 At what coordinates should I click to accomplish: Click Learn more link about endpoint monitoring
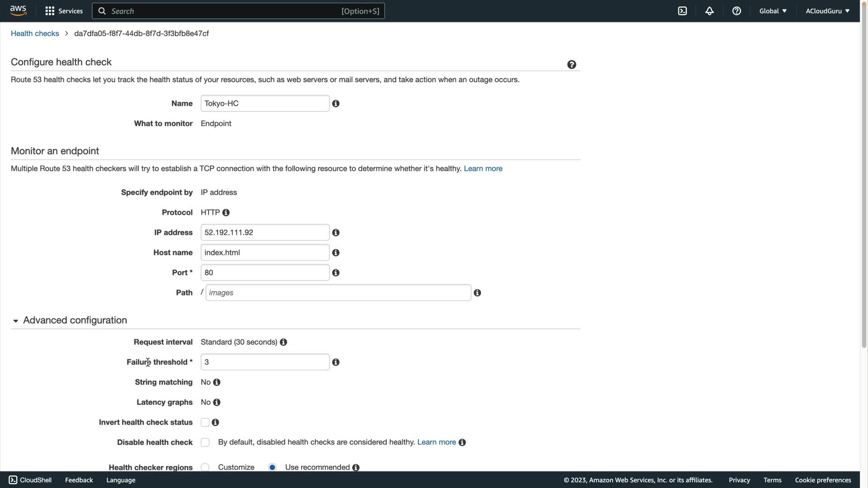(x=483, y=169)
